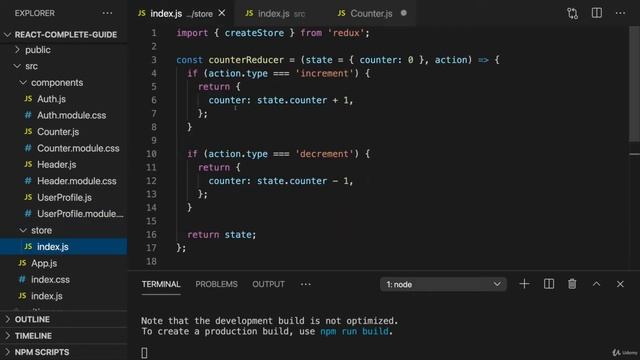This screenshot has height=360, width=640.
Task: Switch to the PROBLEMS panel tab
Action: tap(216, 284)
